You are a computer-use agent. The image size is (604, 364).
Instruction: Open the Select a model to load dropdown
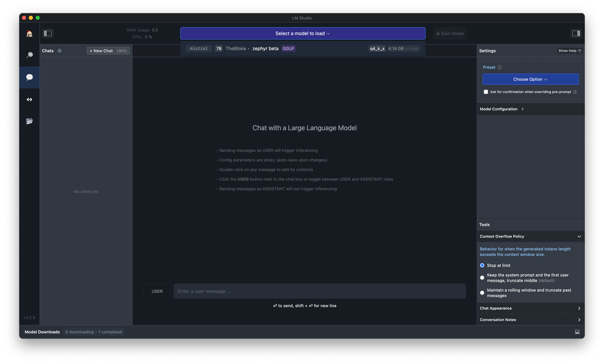pyautogui.click(x=303, y=34)
